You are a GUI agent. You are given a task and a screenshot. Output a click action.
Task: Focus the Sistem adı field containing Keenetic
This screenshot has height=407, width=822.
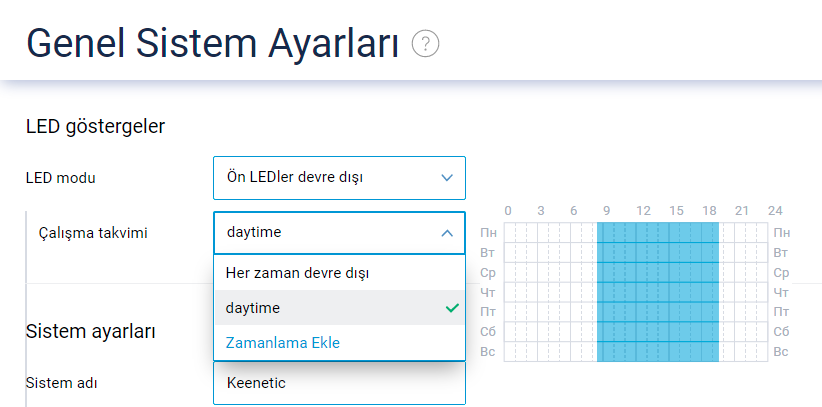coord(338,382)
